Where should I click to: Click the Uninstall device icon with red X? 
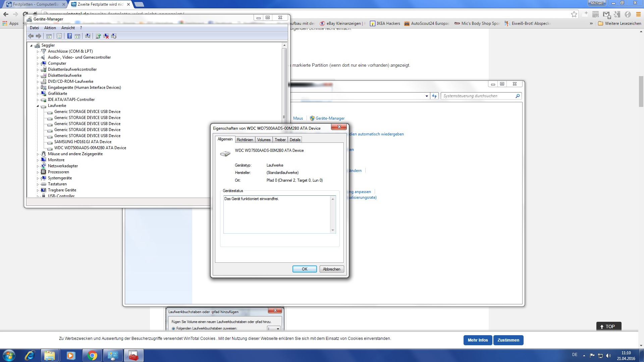tap(106, 36)
